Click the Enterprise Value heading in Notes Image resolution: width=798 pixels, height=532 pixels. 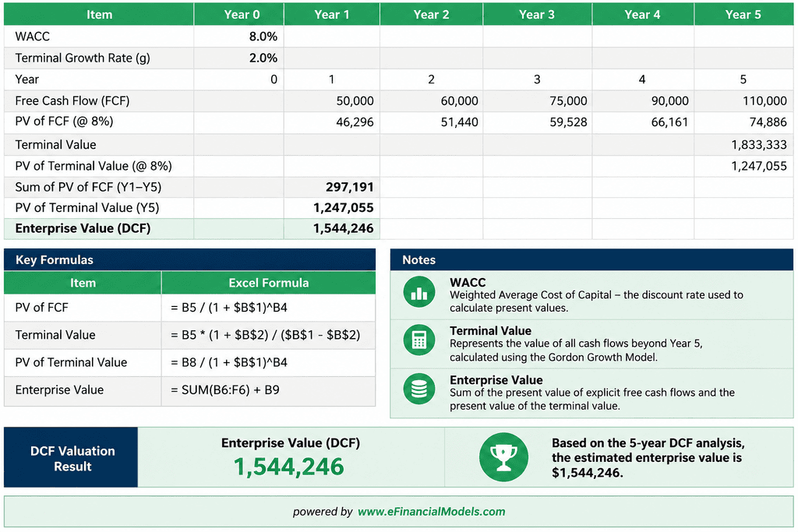click(x=496, y=380)
